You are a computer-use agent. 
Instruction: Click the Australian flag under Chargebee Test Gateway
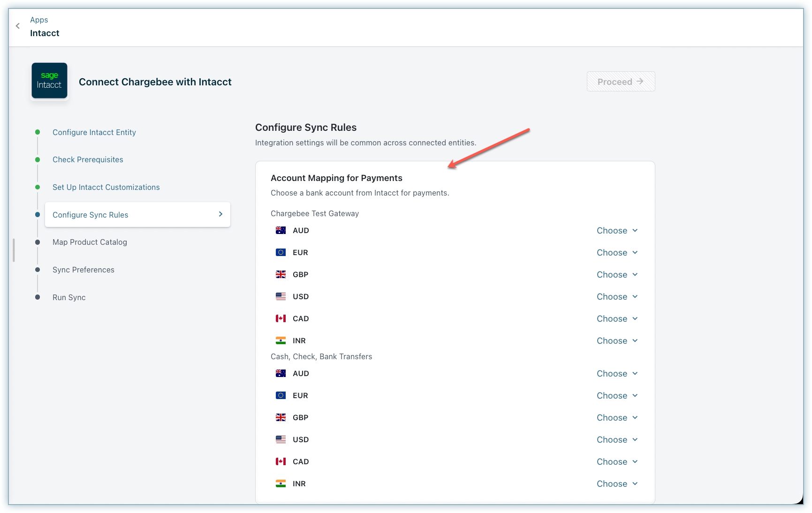pyautogui.click(x=281, y=230)
